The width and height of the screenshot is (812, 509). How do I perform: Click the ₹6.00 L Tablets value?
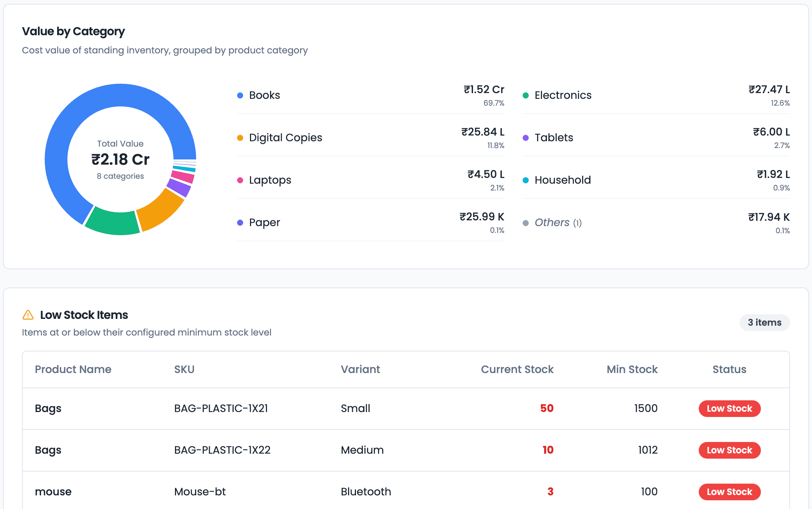(771, 132)
